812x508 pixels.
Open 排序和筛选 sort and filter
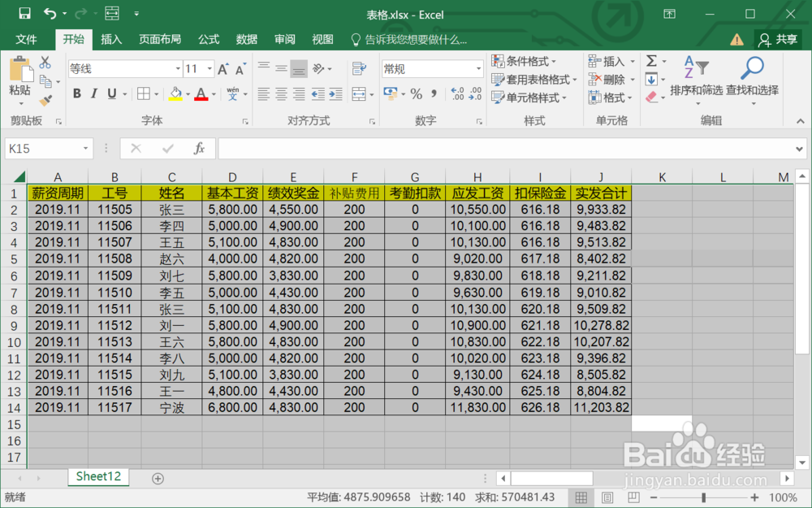(696, 80)
